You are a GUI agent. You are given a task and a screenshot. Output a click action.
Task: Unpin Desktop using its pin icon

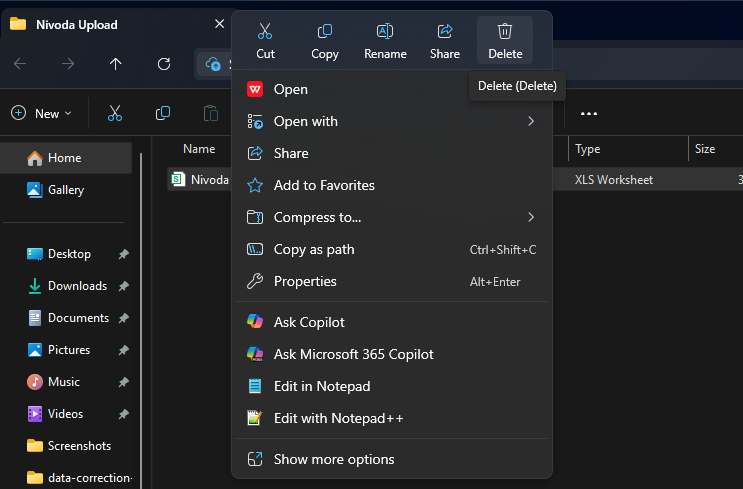coord(124,254)
